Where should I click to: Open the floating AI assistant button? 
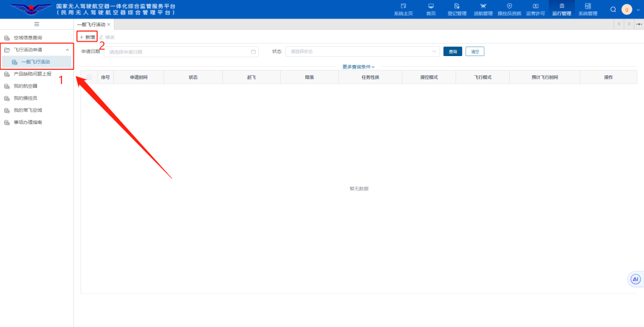[636, 279]
